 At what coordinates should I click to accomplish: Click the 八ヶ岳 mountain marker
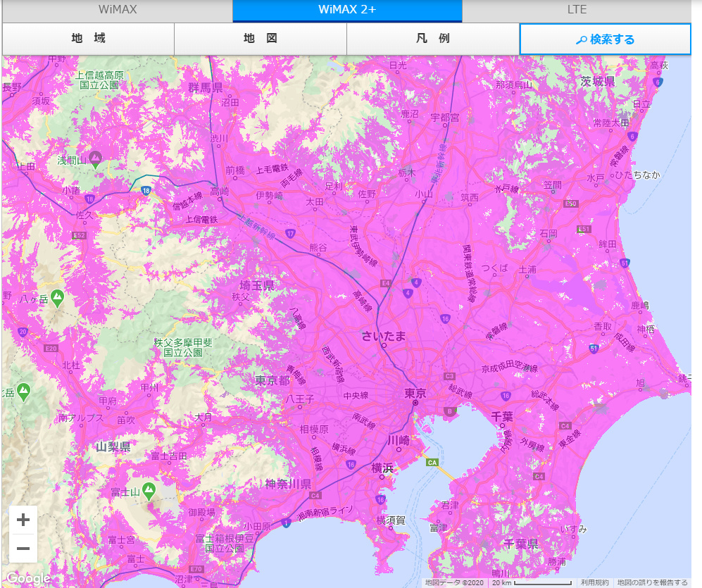point(57,298)
